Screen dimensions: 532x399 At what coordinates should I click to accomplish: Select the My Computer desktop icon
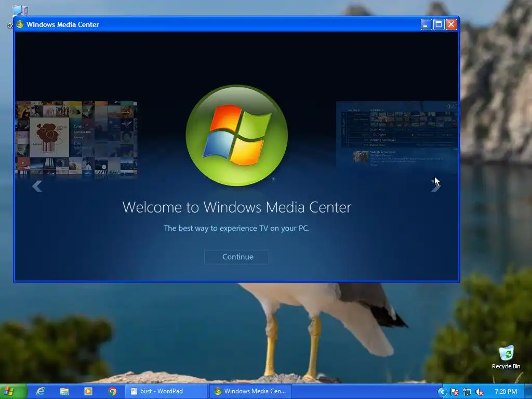20,10
